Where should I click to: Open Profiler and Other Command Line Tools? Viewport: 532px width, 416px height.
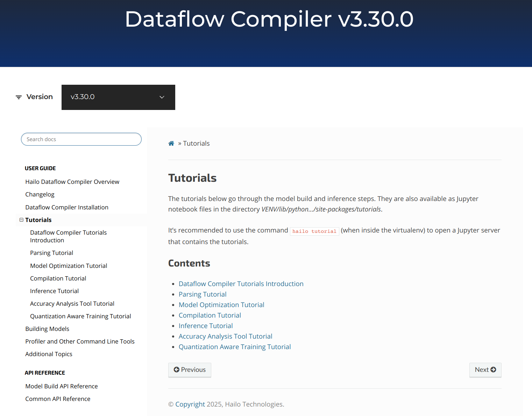point(80,341)
